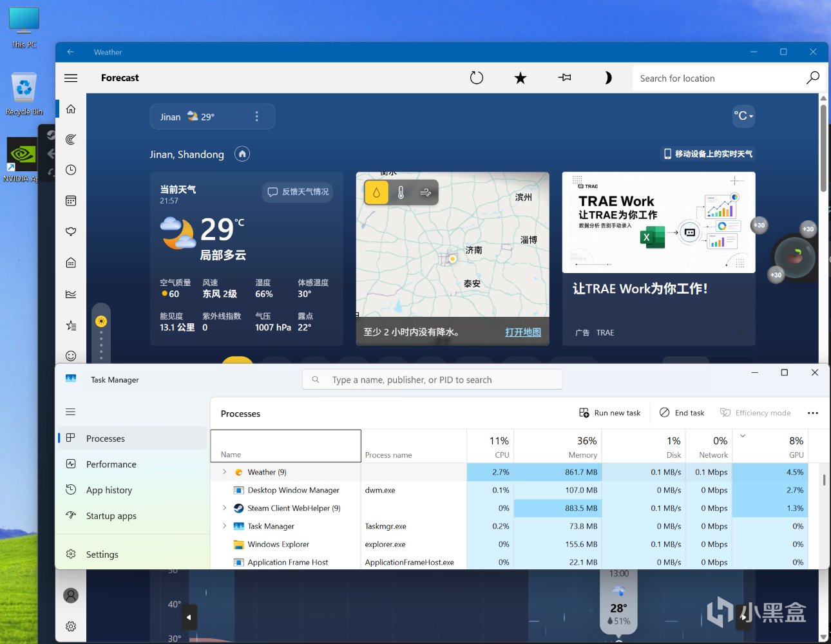This screenshot has width=831, height=644.
Task: Open the 移动设备上的实时天气 link
Action: (708, 154)
